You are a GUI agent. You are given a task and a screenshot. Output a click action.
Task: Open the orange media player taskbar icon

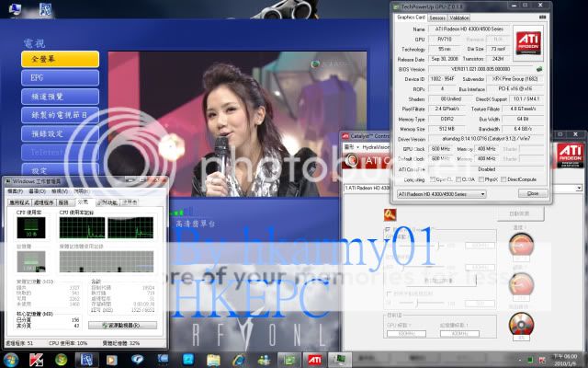pyautogui.click(x=111, y=360)
